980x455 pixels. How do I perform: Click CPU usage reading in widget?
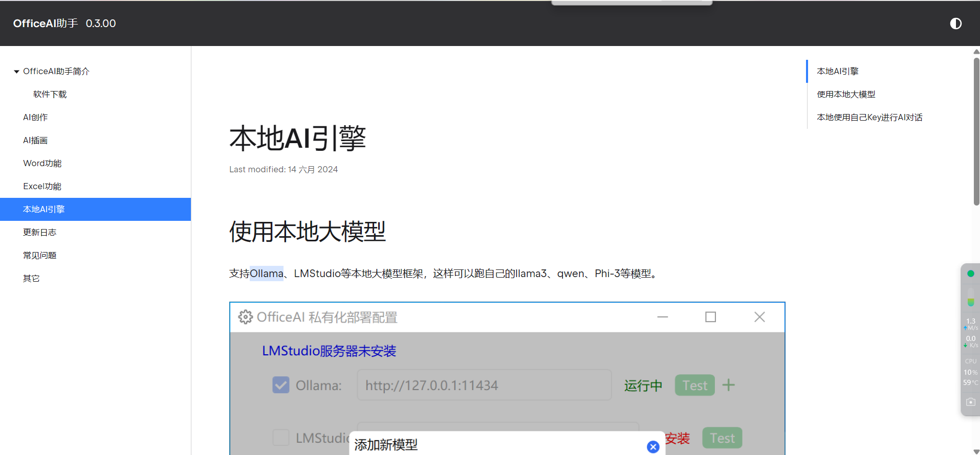(x=971, y=372)
